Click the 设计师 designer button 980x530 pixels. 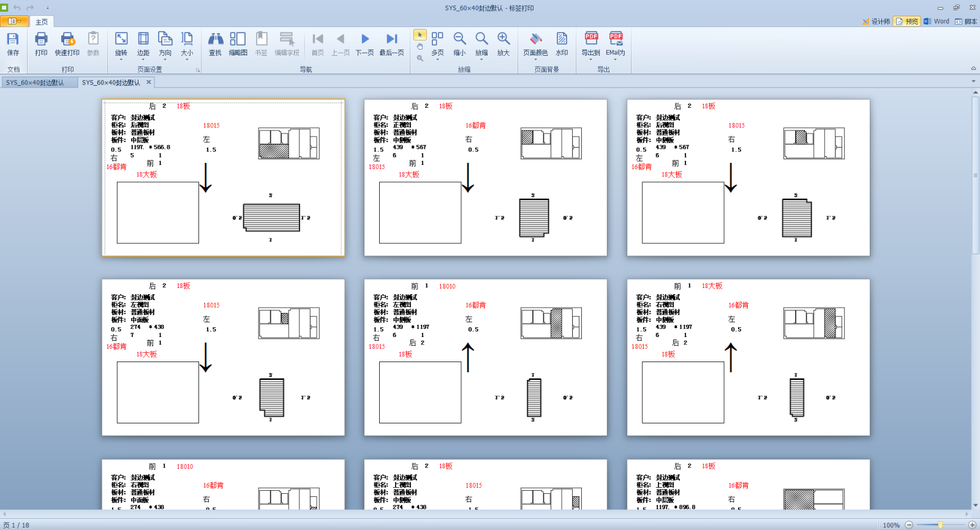click(876, 21)
